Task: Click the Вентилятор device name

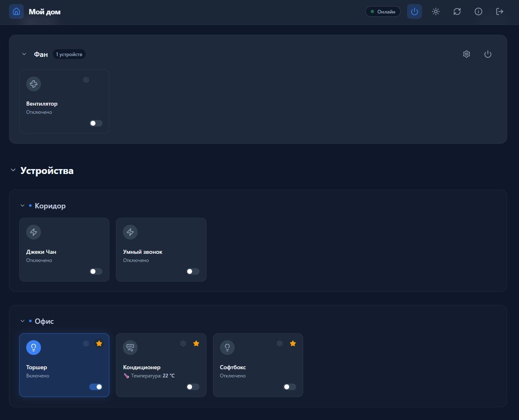Action: click(x=42, y=104)
